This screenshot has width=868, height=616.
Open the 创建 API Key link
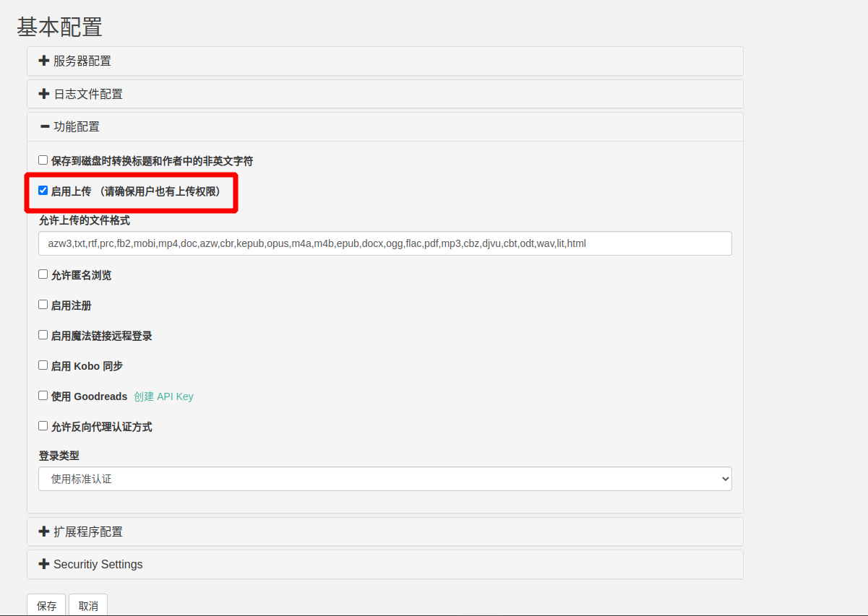click(x=163, y=396)
